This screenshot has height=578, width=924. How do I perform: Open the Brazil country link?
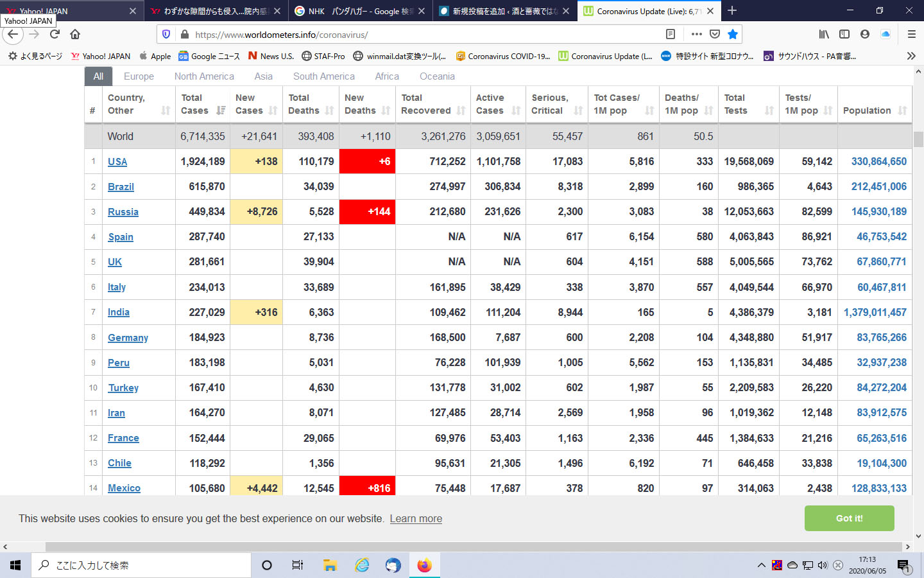tap(121, 187)
